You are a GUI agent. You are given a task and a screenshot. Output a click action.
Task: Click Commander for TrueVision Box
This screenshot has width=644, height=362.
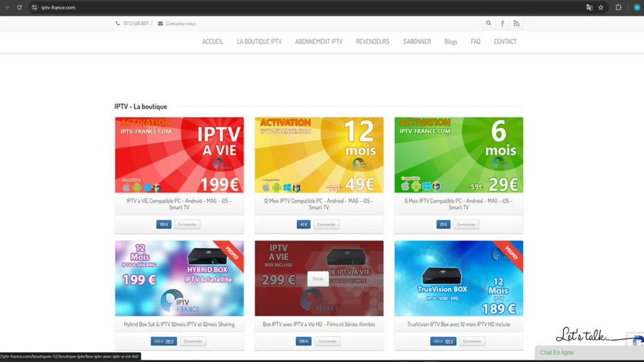pyautogui.click(x=472, y=341)
